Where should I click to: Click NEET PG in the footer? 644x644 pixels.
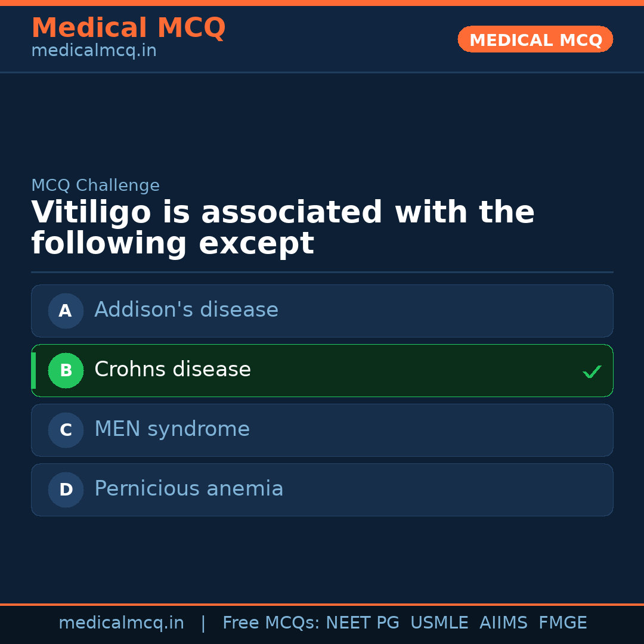pos(363,623)
